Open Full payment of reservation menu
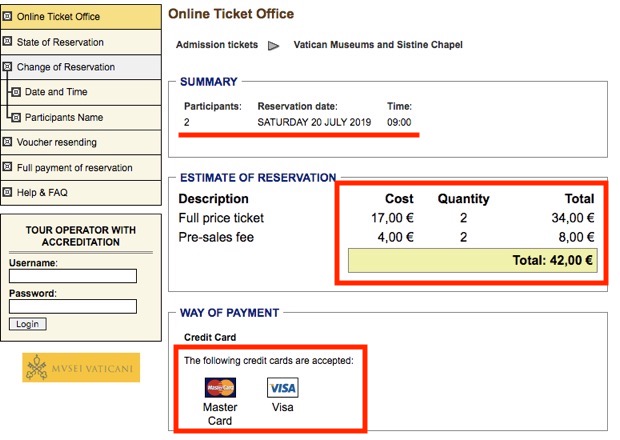 (x=74, y=167)
